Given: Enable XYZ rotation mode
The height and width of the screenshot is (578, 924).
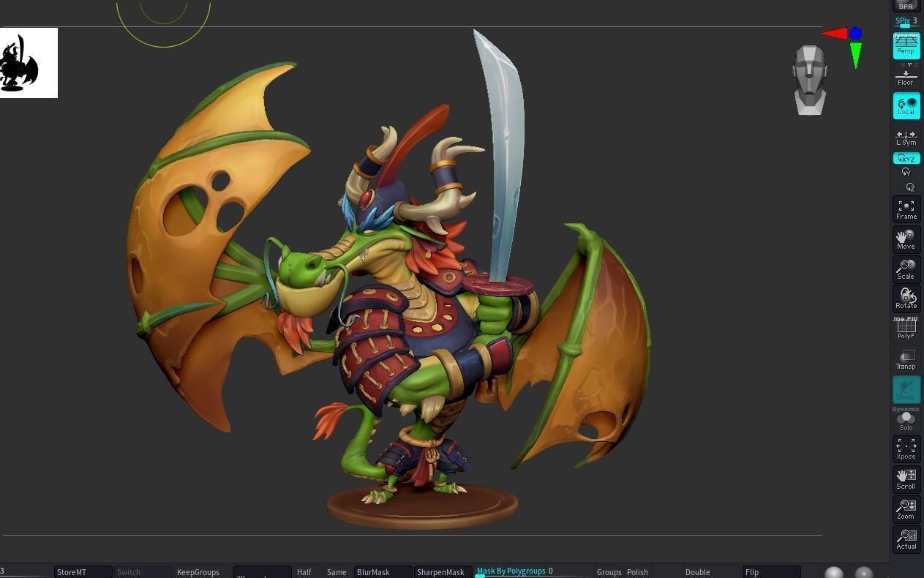Looking at the screenshot, I should click(906, 158).
